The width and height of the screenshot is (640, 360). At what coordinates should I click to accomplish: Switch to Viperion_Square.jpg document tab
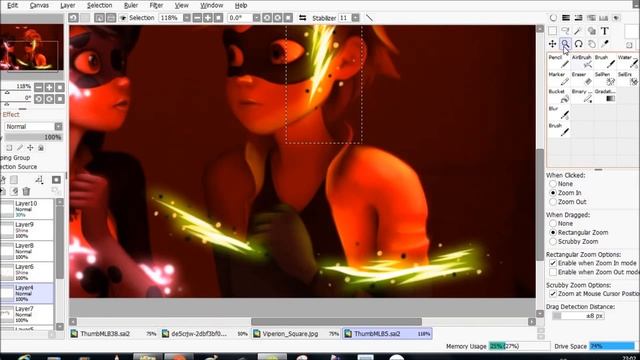click(296, 333)
